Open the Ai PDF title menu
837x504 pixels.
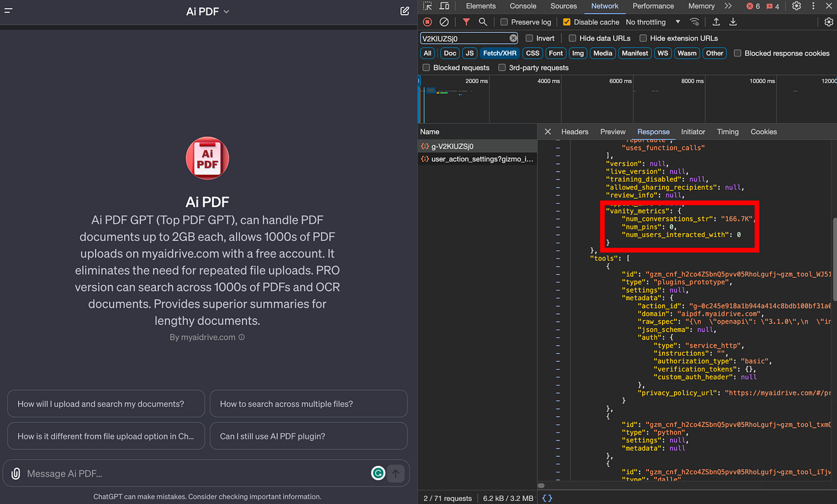click(x=208, y=10)
